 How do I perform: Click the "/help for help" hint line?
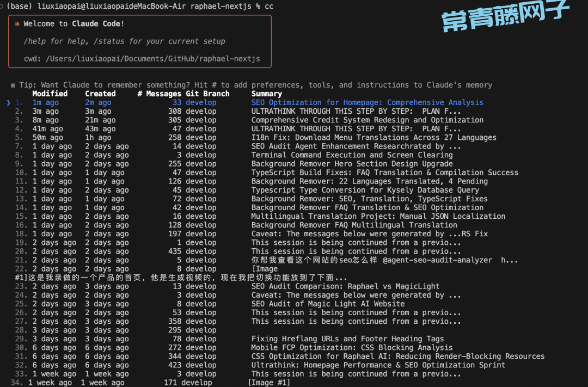point(124,41)
